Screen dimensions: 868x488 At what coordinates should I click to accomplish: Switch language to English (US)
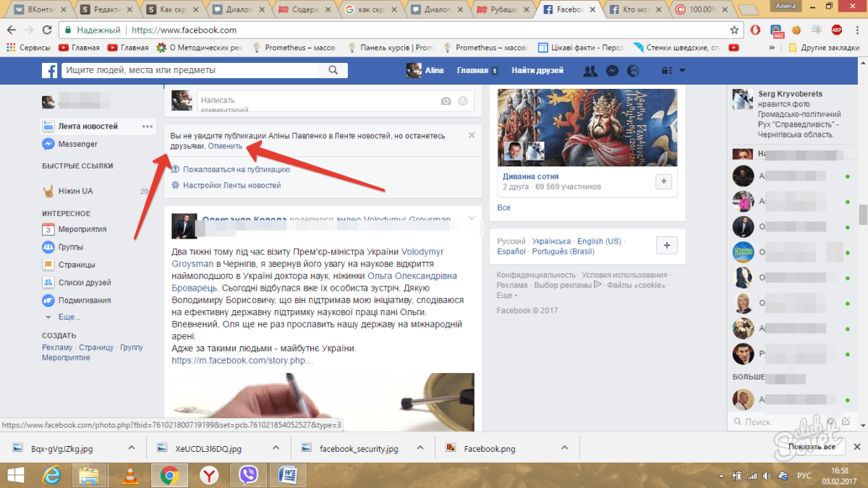[599, 241]
